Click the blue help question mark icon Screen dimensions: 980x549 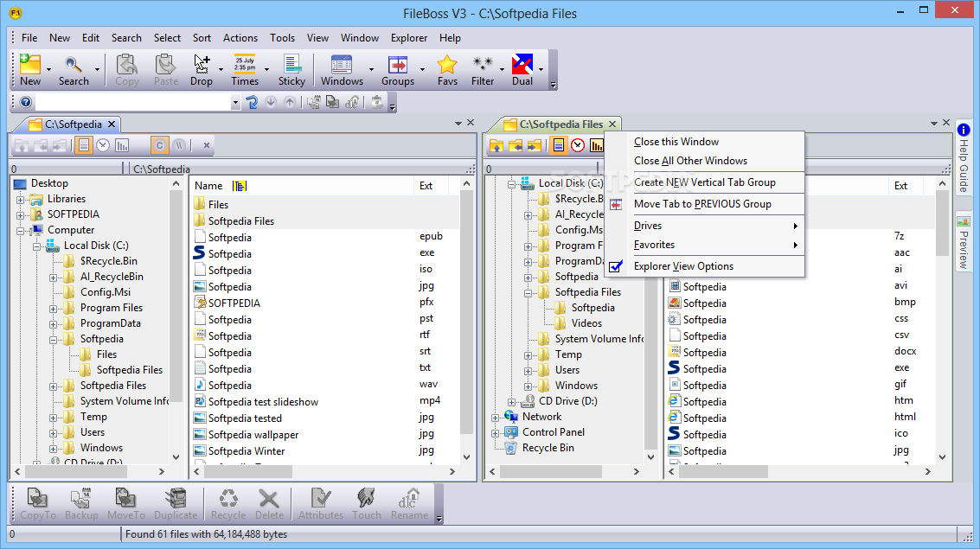tap(26, 102)
